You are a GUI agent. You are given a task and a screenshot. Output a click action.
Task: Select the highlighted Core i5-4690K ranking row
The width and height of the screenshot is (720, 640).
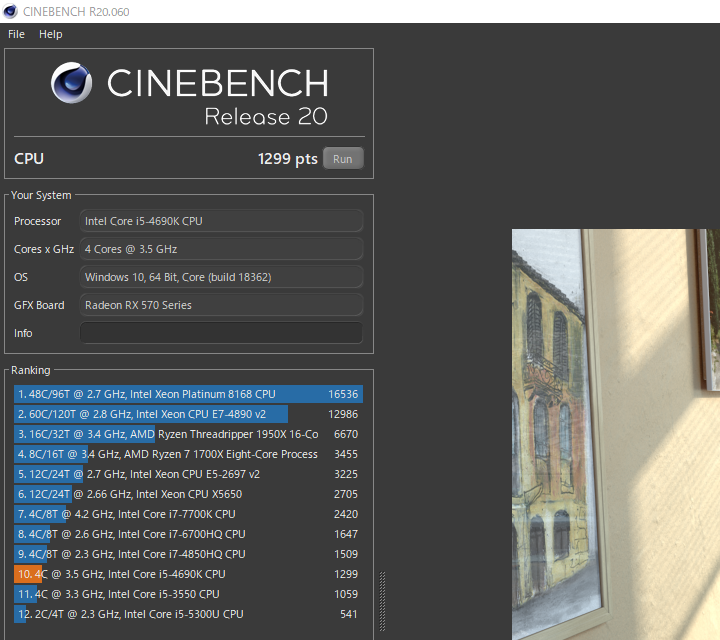pyautogui.click(x=188, y=574)
